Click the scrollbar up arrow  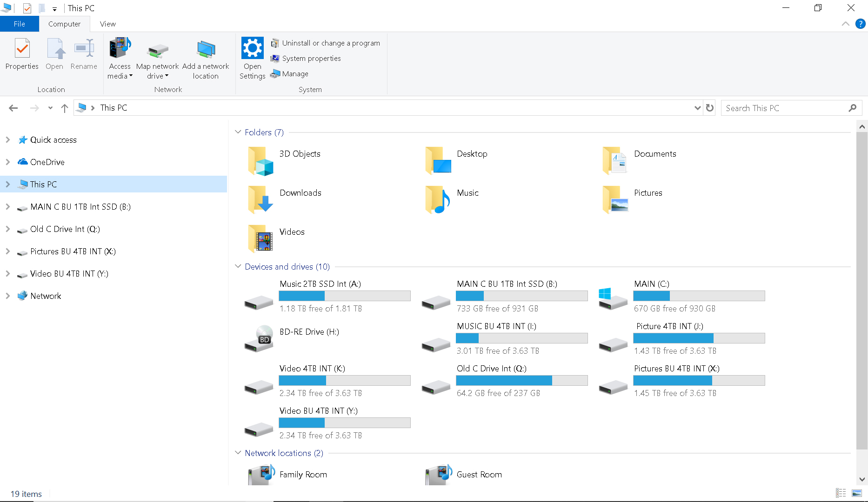coord(862,126)
